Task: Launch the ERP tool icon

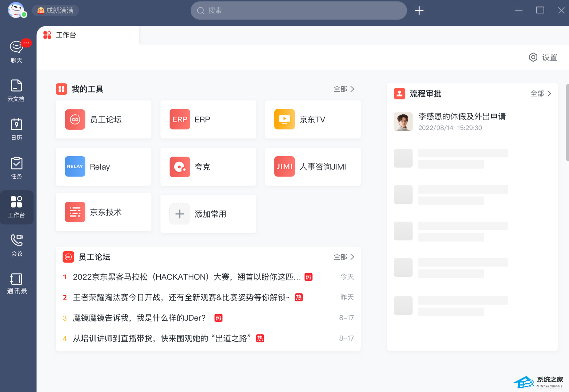Action: [180, 119]
